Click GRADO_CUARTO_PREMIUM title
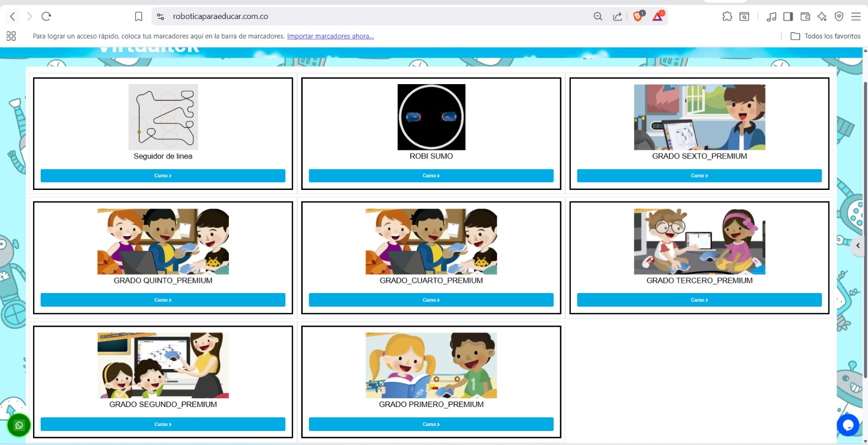 431,281
